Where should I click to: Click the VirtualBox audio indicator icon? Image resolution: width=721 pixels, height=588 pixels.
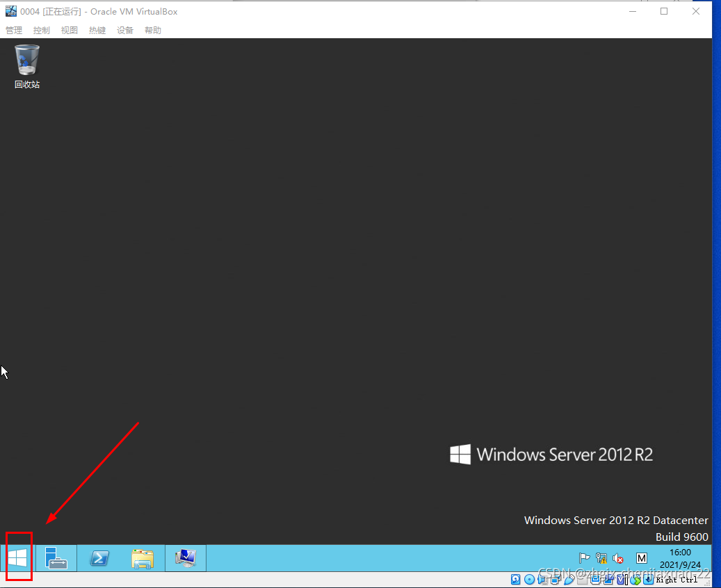542,580
